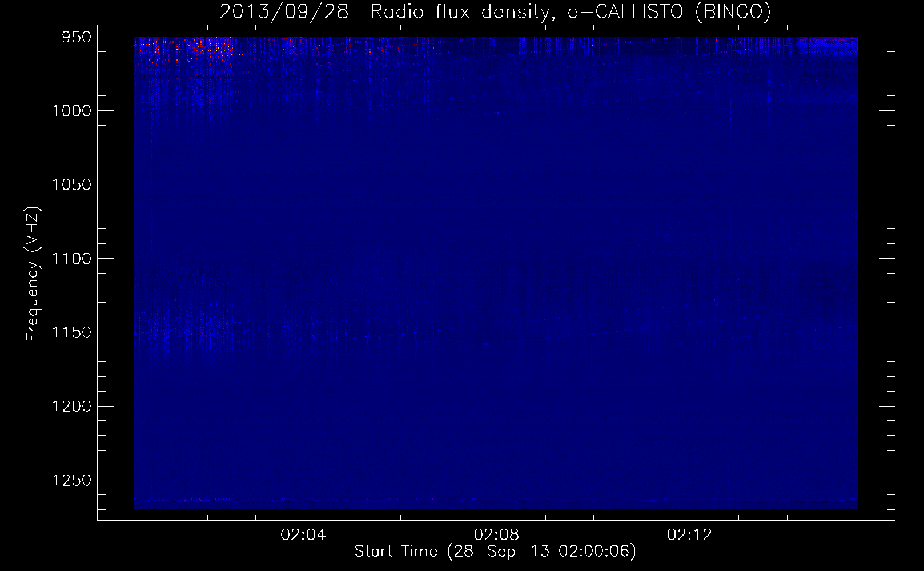Select the 1050 frequency axis label
The width and height of the screenshot is (924, 571).
point(71,184)
